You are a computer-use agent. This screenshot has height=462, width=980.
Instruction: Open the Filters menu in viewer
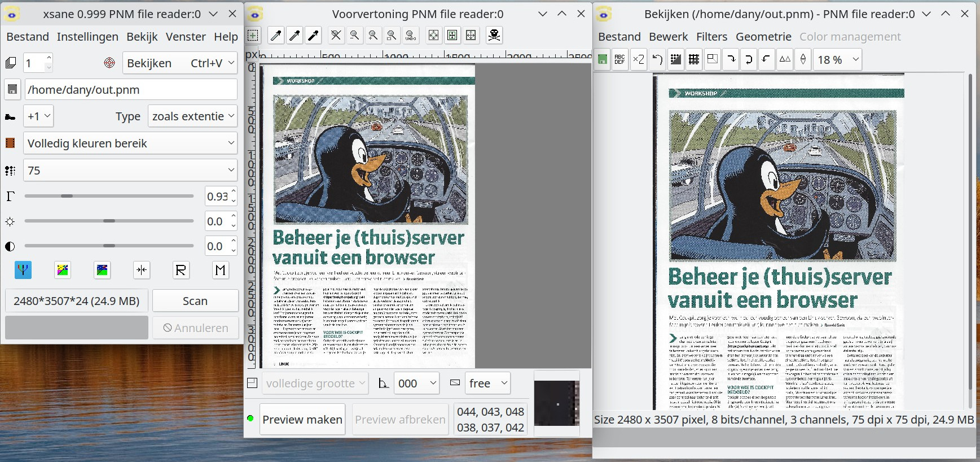711,37
